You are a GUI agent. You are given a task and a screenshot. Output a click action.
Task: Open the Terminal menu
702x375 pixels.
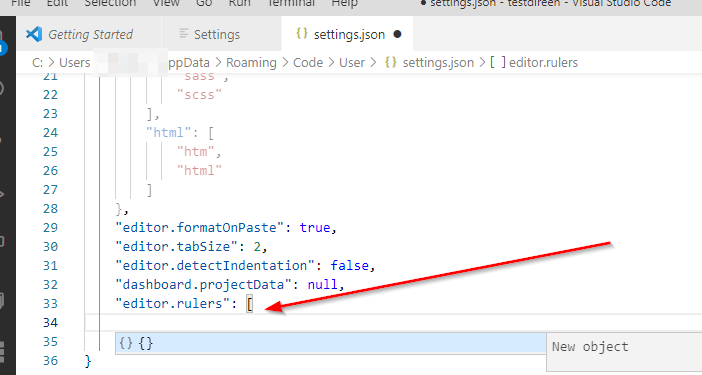[291, 3]
